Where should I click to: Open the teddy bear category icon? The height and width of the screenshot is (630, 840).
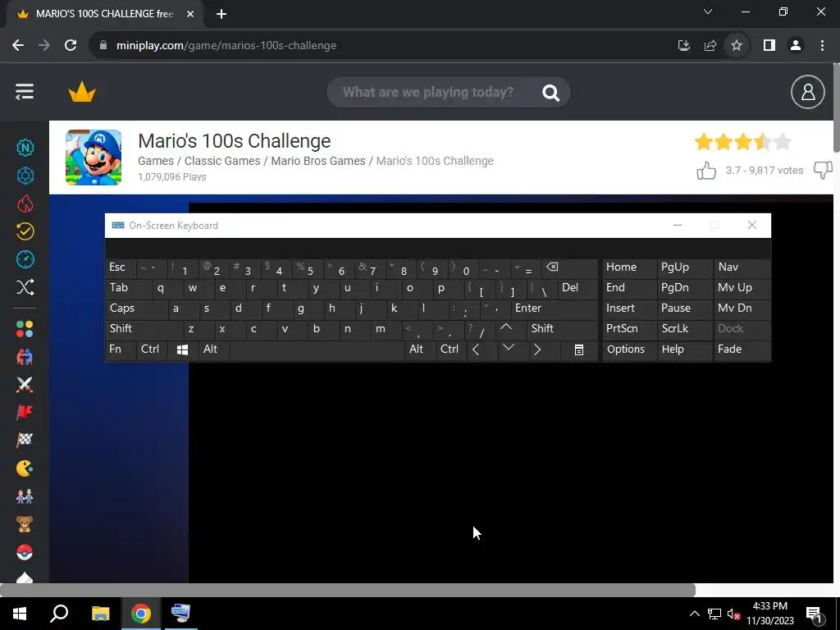point(25,524)
